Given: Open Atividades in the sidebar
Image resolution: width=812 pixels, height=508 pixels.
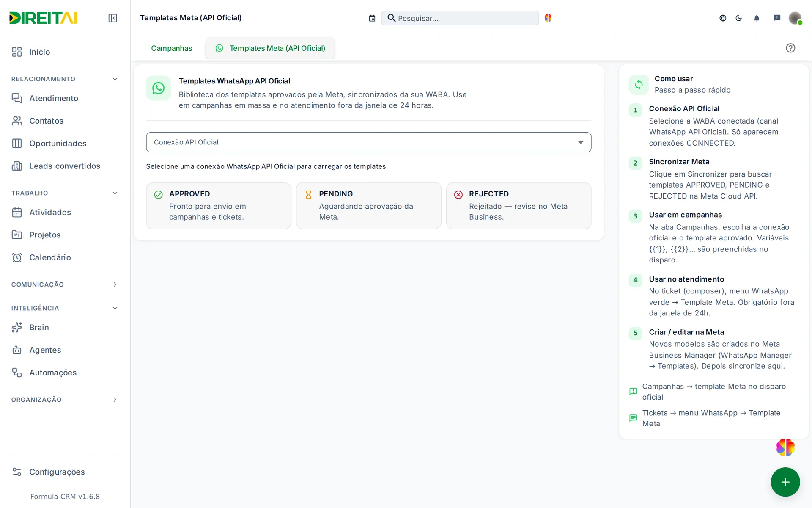Looking at the screenshot, I should click(x=65, y=212).
